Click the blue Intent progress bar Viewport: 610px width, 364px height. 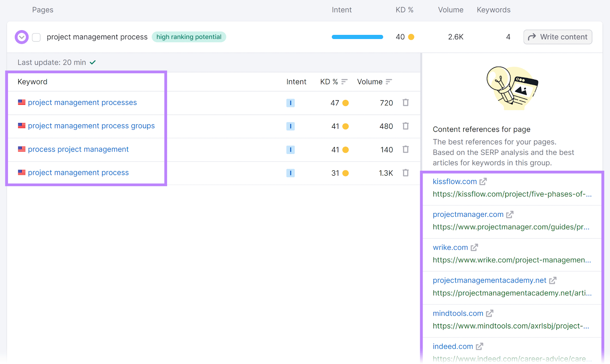(x=357, y=37)
